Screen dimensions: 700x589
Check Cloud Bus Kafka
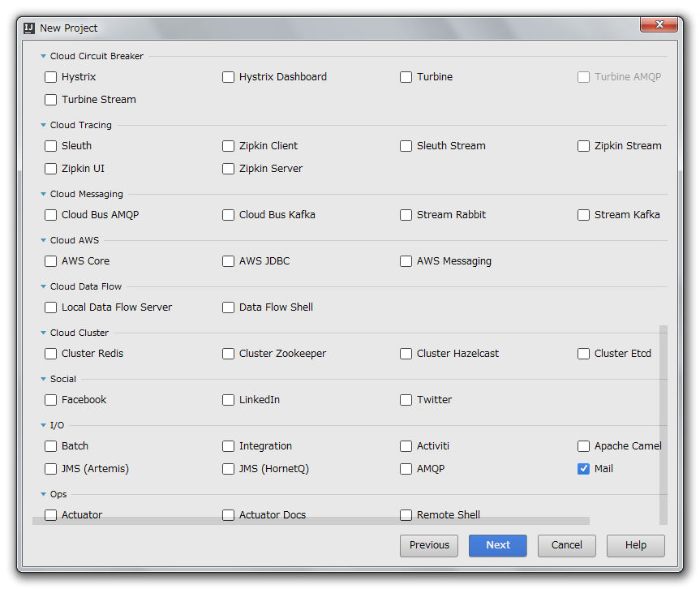coord(228,215)
